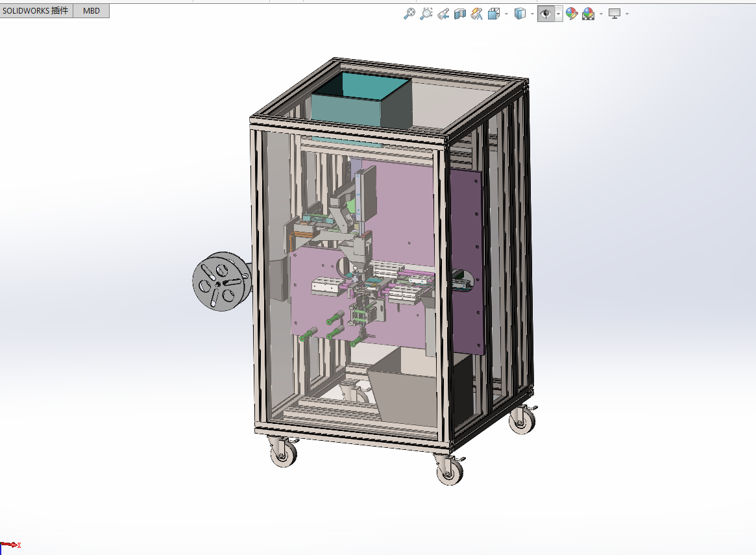
Task: Click the Dynamic Annotation Views icon
Action: coord(477,14)
